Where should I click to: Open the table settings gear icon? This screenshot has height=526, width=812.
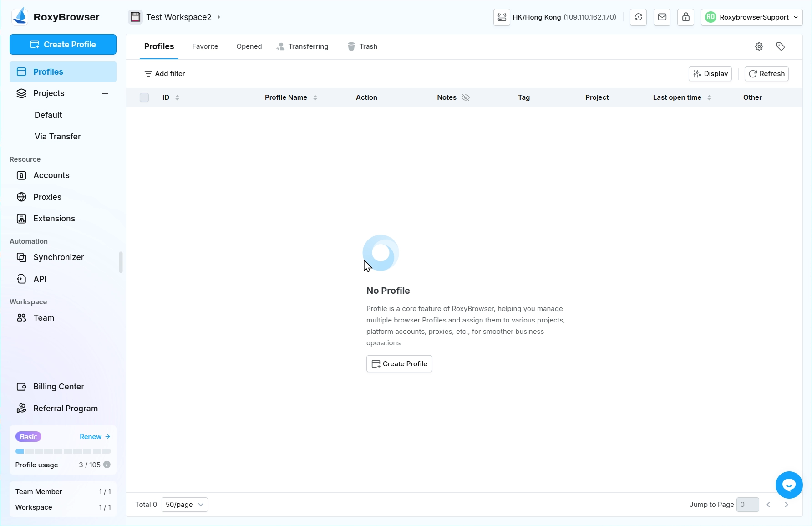pyautogui.click(x=759, y=46)
